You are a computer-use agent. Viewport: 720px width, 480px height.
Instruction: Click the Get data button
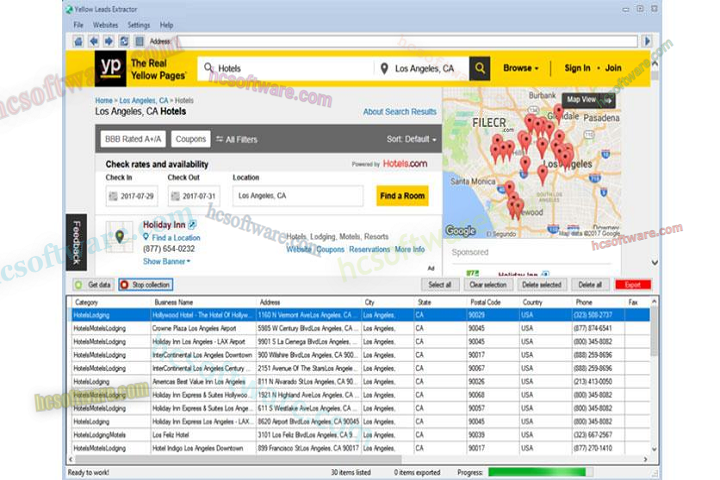93,285
